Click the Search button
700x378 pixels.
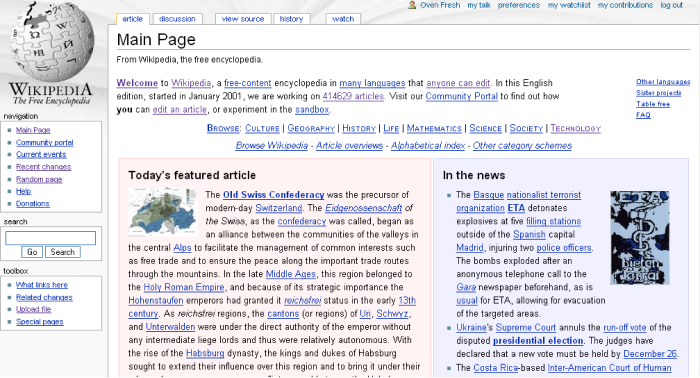(62, 252)
